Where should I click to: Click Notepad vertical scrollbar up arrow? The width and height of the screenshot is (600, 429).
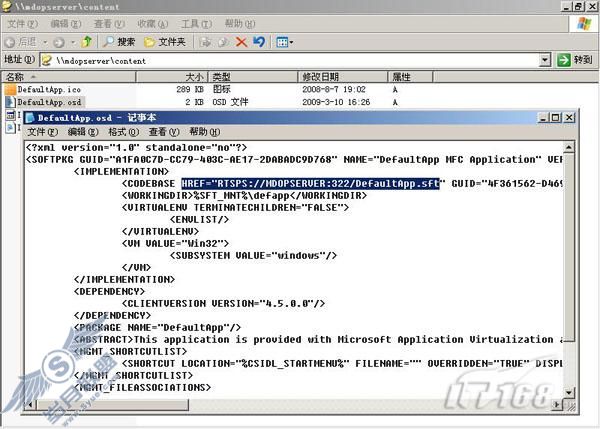569,147
